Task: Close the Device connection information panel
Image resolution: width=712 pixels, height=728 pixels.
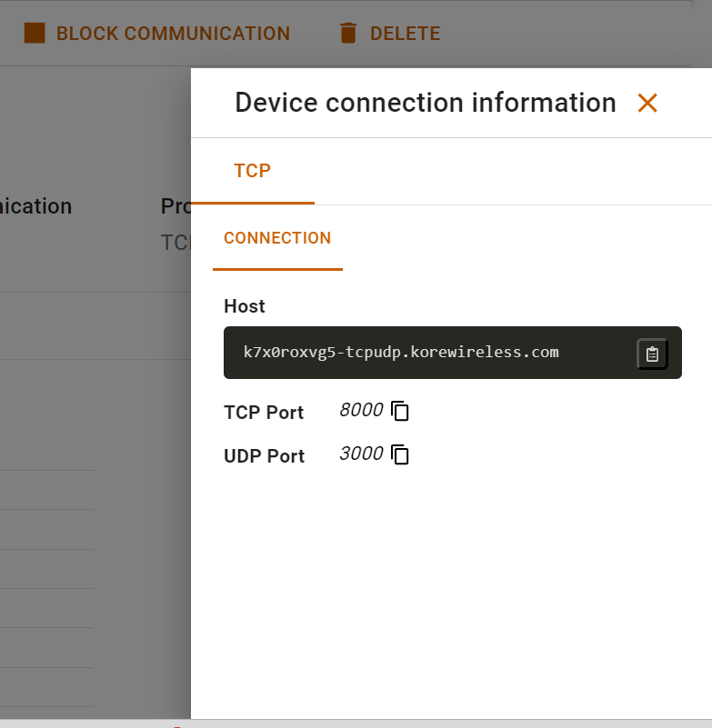Action: 647,103
